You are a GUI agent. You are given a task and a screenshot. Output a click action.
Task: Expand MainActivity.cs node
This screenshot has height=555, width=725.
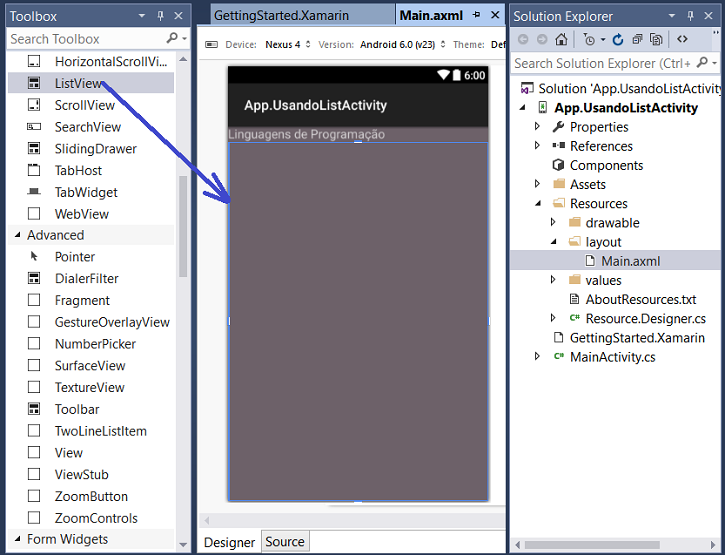point(537,356)
